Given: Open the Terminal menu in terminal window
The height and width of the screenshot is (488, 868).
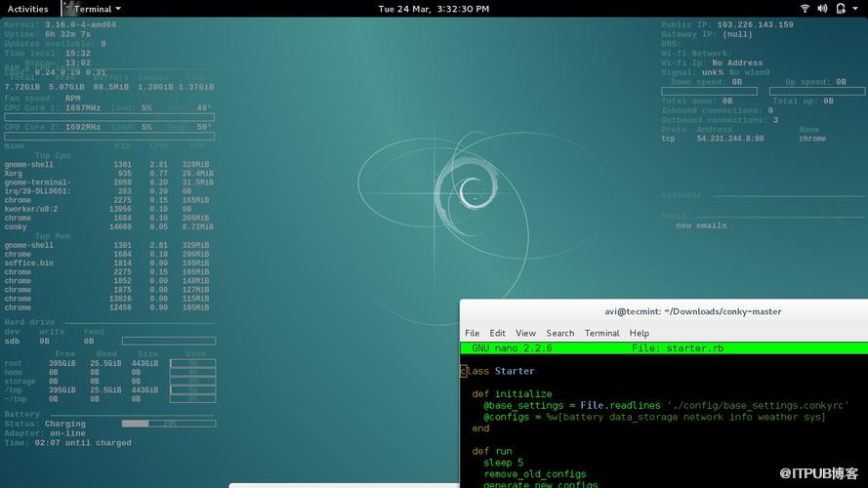Looking at the screenshot, I should [x=601, y=333].
